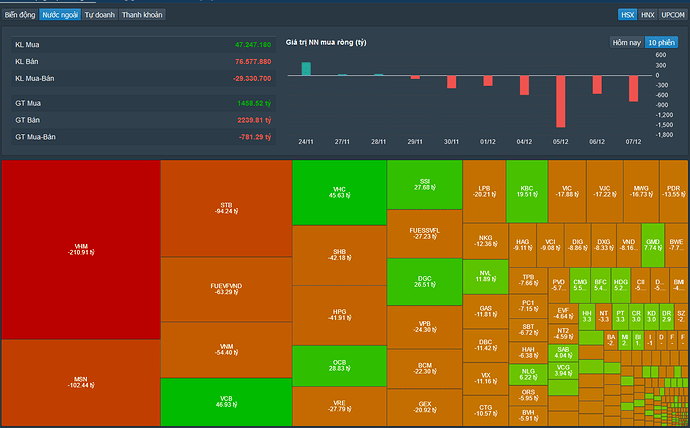Select the BVH heatmap tile

pyautogui.click(x=528, y=416)
